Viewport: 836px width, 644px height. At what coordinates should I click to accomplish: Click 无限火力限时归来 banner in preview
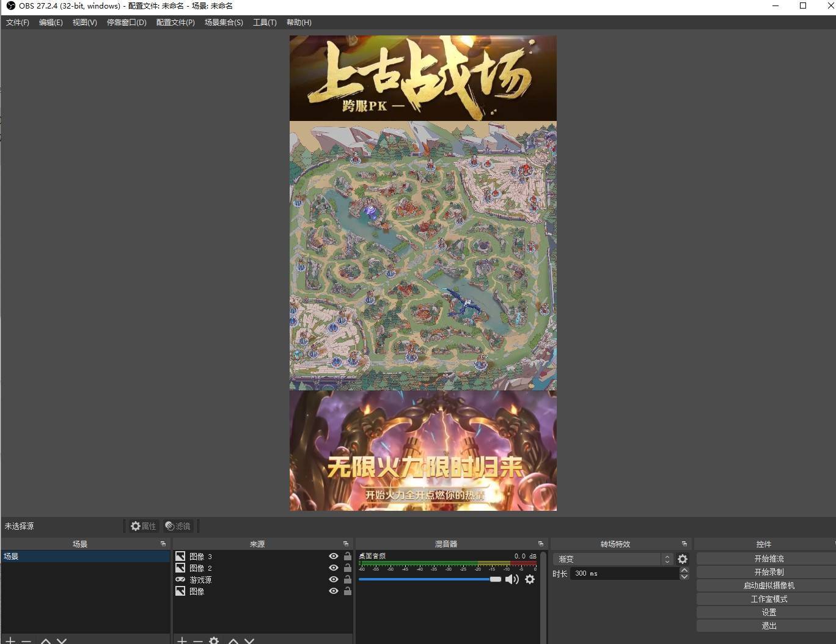423,451
